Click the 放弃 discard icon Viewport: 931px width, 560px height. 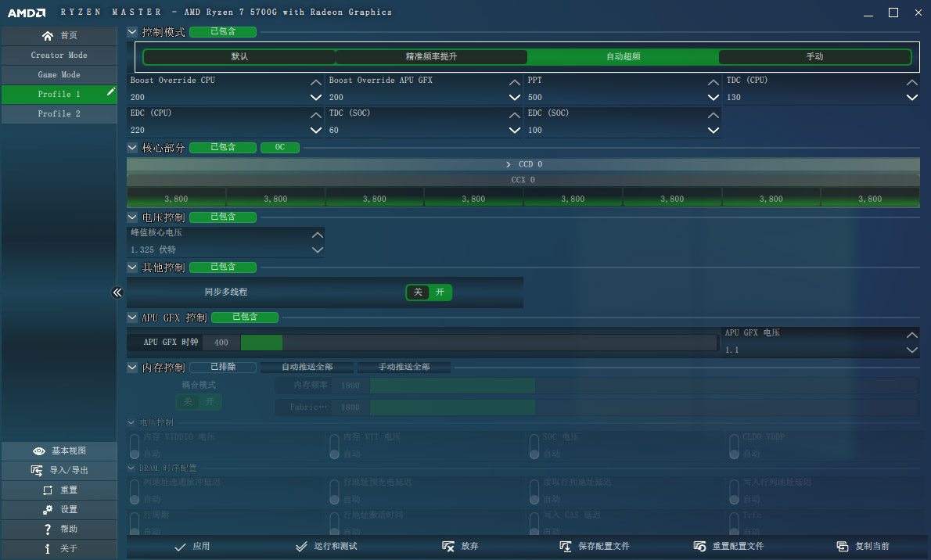pyautogui.click(x=448, y=547)
